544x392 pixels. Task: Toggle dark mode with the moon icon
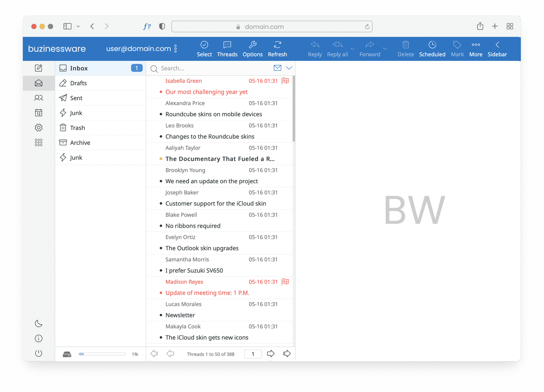(39, 323)
